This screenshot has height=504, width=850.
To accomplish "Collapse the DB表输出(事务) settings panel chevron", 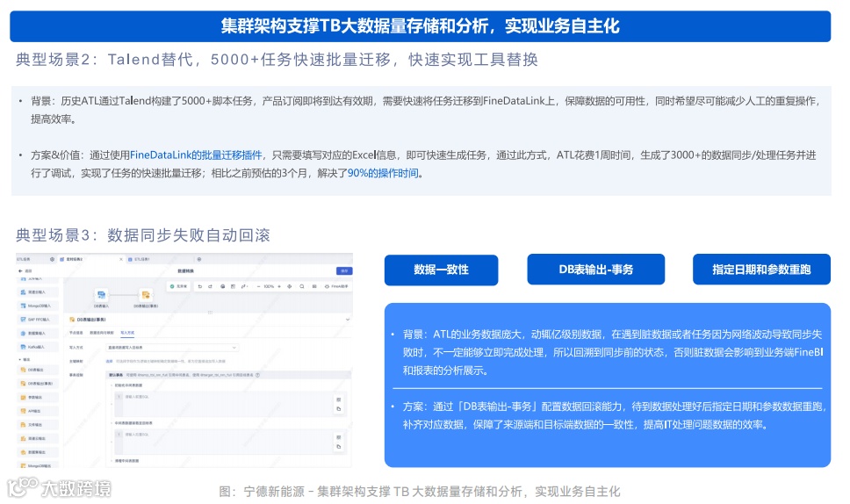I will click(x=348, y=320).
